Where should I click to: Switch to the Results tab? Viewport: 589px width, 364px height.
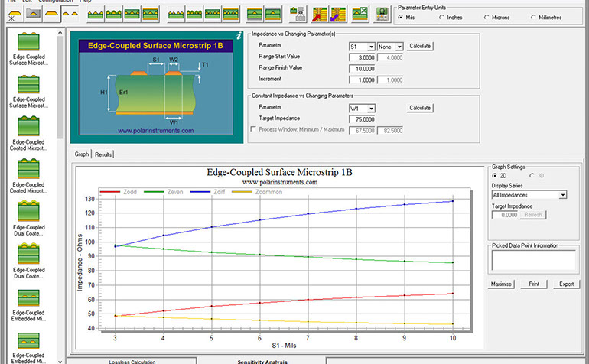103,154
